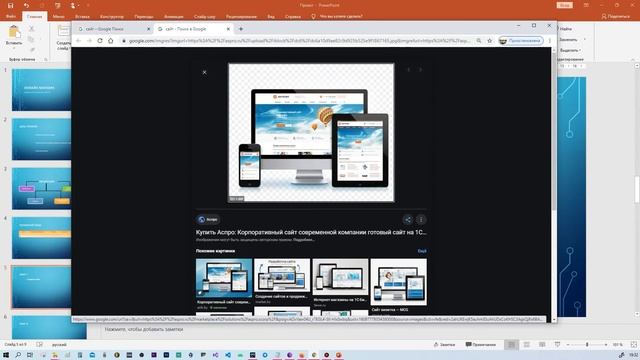Image resolution: width=640 pixels, height=360 pixels.
Task: Open the Slide Show ribbon tab
Action: click(204, 17)
